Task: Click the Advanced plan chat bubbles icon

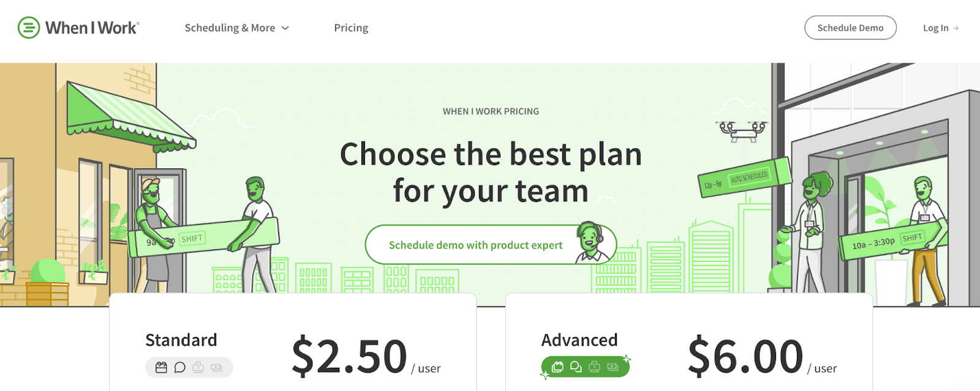Action: click(576, 367)
